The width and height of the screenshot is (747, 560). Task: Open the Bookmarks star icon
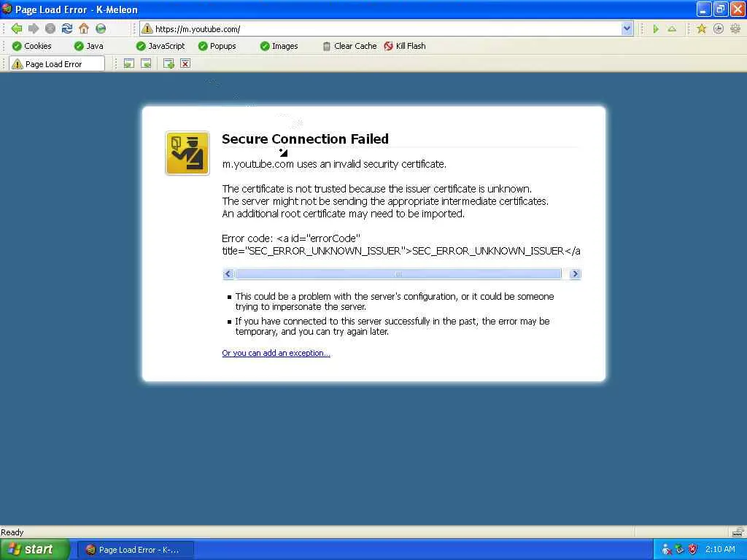pos(701,29)
